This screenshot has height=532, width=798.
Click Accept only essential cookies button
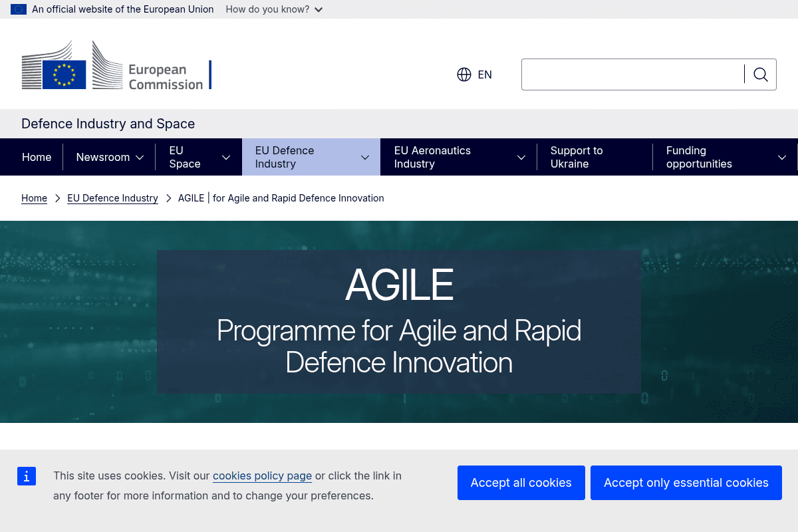point(686,483)
